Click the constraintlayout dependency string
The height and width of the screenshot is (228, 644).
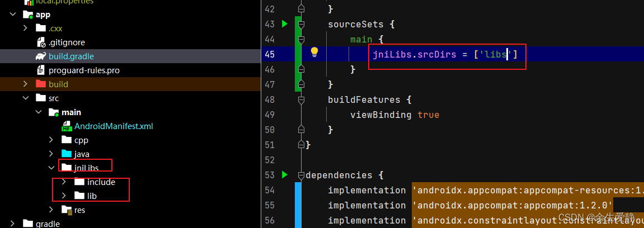pyautogui.click(x=528, y=220)
